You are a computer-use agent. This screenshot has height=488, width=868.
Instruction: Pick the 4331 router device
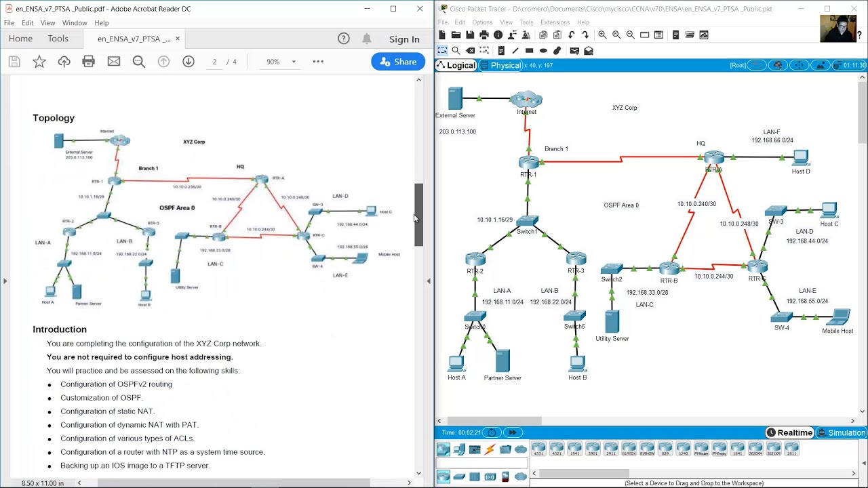click(x=538, y=449)
